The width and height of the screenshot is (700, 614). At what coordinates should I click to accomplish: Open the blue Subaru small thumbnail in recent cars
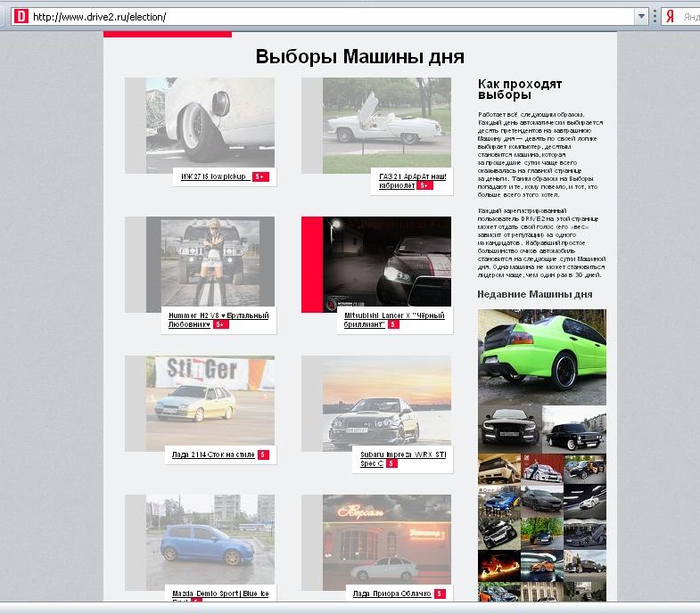click(x=498, y=501)
